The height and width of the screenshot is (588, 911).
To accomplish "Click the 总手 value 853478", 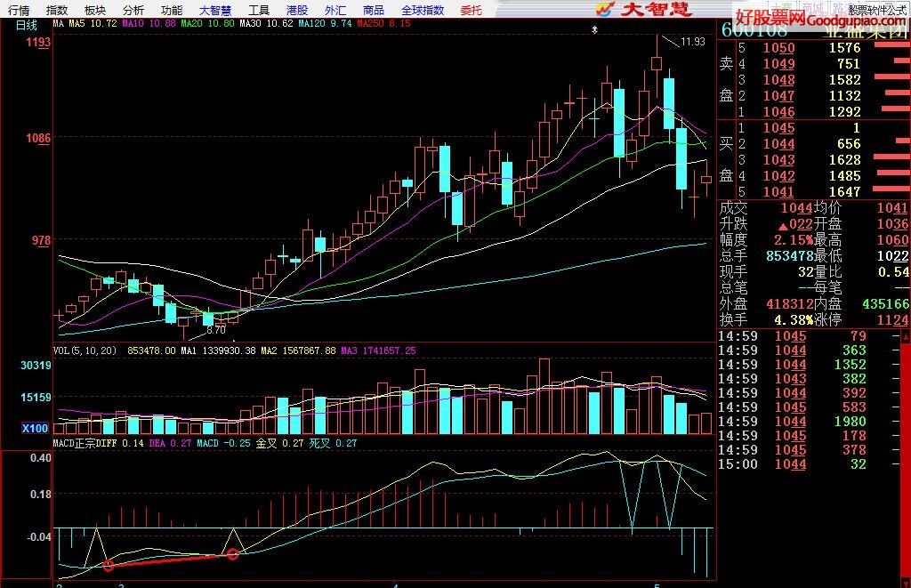I will click(790, 256).
